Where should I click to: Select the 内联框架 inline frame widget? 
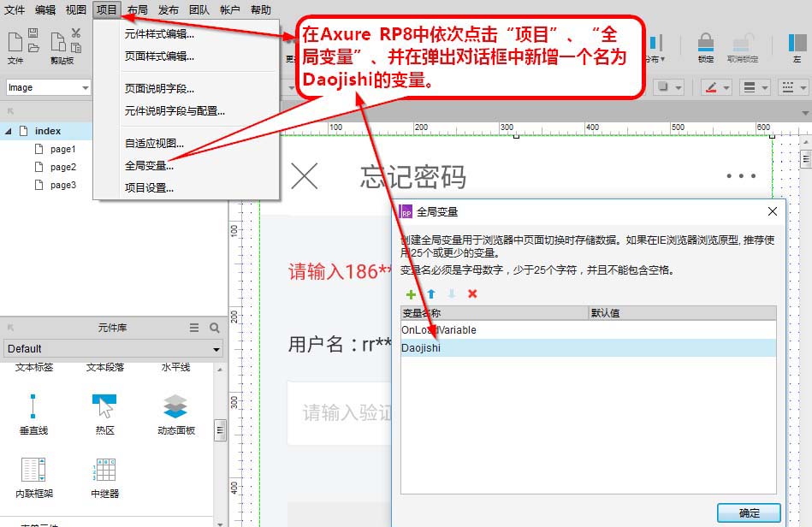(x=34, y=477)
